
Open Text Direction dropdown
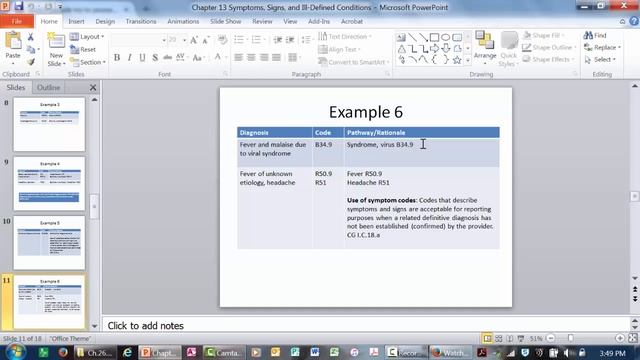tap(345, 37)
